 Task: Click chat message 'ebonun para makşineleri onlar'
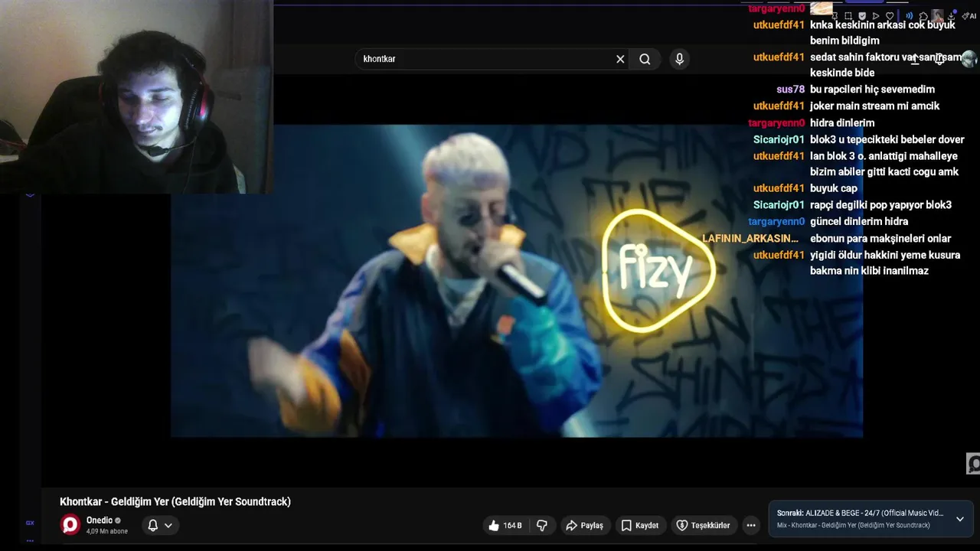[880, 239]
